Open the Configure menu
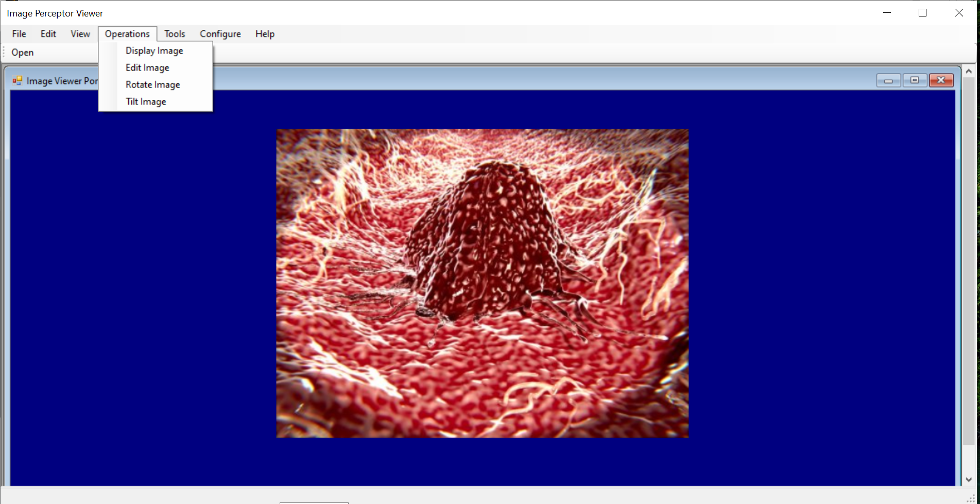980x504 pixels. 220,34
